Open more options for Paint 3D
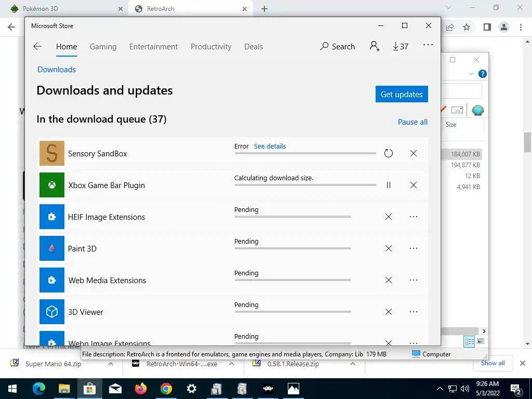The image size is (532, 399). [413, 248]
